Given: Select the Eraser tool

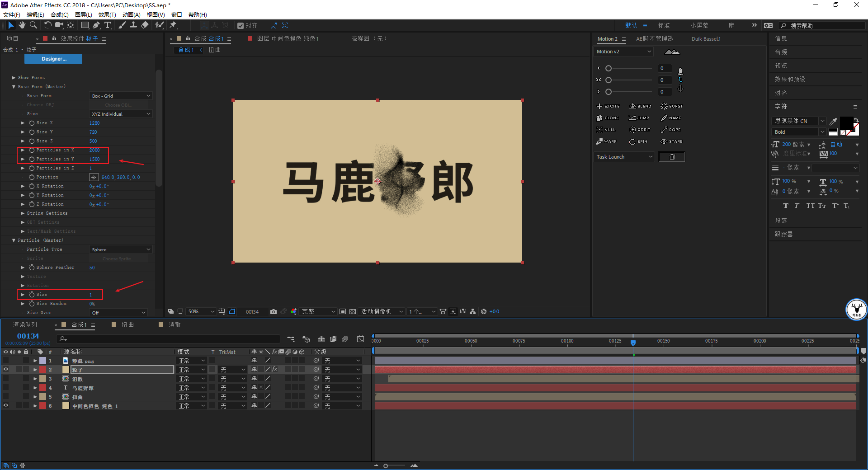Looking at the screenshot, I should 145,25.
